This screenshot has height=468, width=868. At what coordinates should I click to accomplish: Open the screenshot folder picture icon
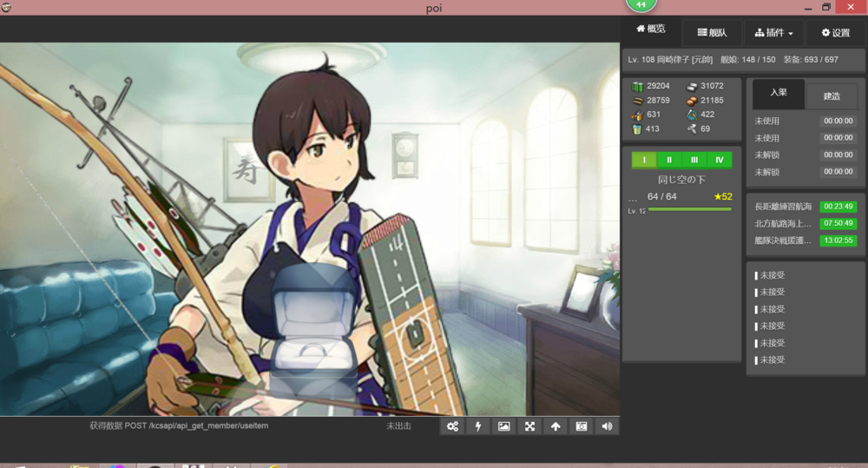tap(503, 426)
